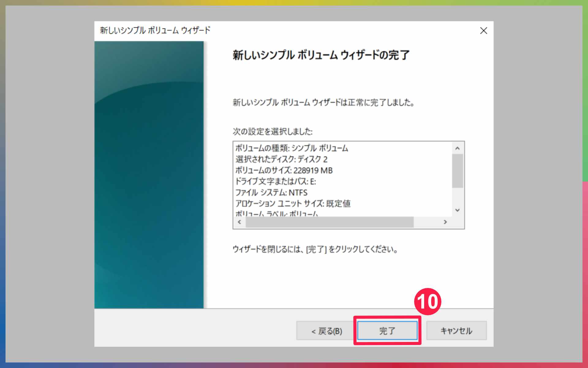This screenshot has height=368, width=588.
Task: Click the settings list scroll-down arrow
Action: 457,210
